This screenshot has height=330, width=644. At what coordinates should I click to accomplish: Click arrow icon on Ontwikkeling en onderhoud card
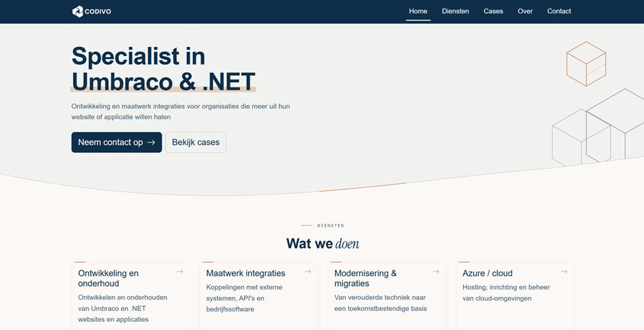click(179, 272)
